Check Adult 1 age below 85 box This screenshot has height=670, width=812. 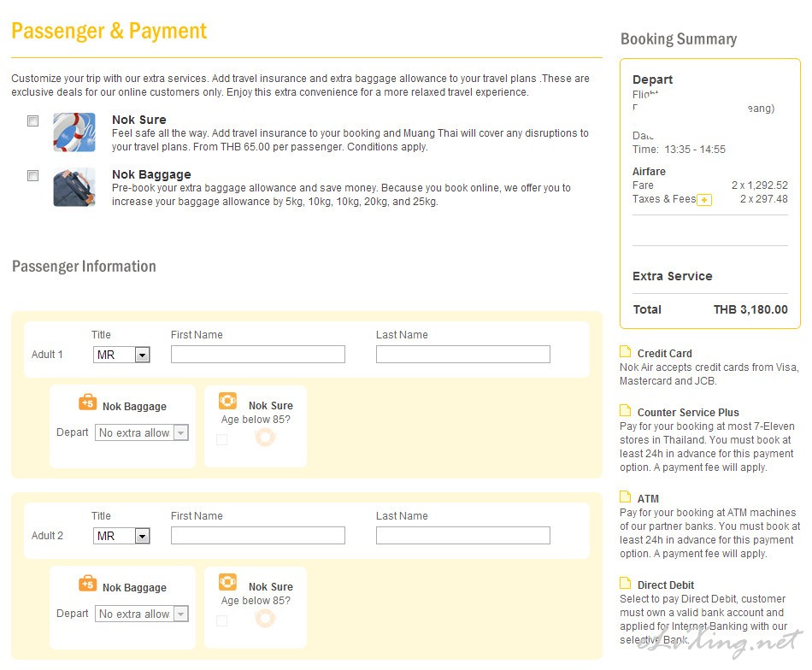222,439
